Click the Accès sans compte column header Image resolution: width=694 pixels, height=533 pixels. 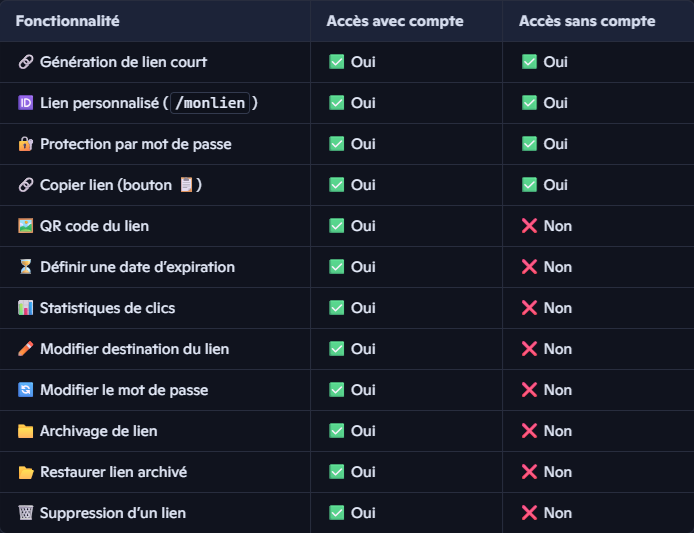(x=587, y=21)
